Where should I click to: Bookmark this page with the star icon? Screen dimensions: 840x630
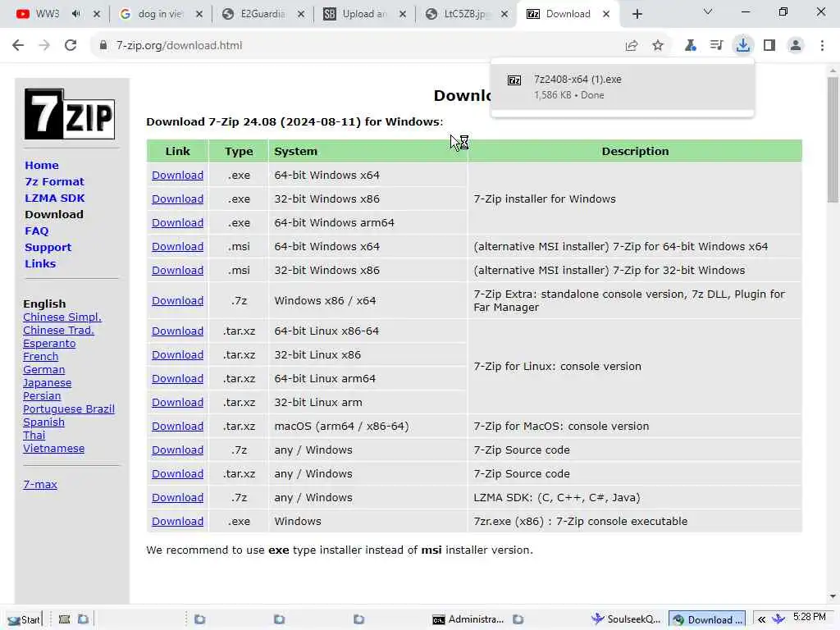click(x=658, y=46)
